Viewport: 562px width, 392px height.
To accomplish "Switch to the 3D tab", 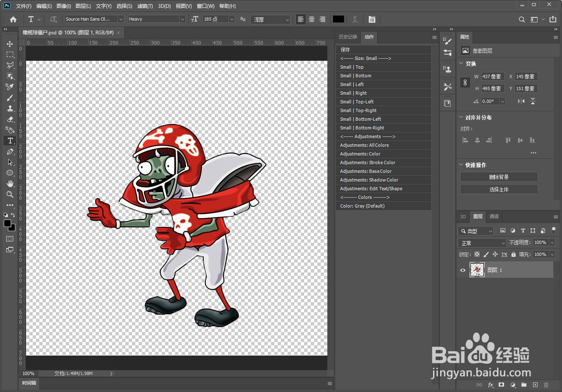I will (463, 216).
